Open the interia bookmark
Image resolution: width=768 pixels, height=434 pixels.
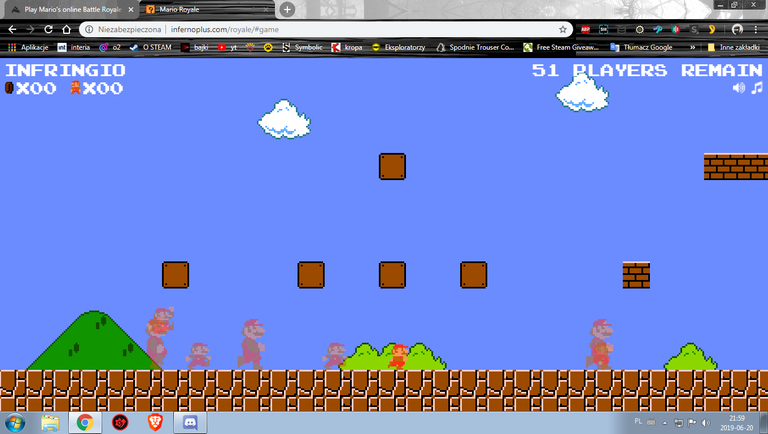coord(74,47)
